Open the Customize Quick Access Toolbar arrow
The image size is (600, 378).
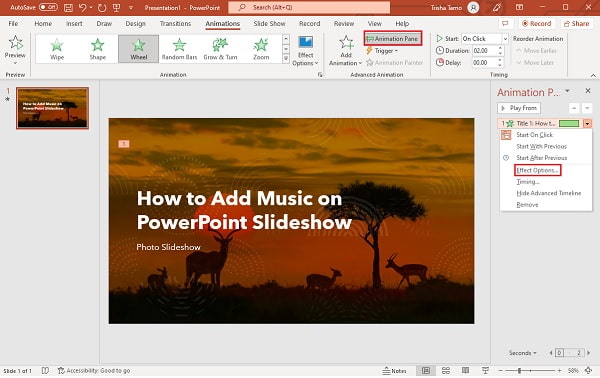tap(131, 7)
